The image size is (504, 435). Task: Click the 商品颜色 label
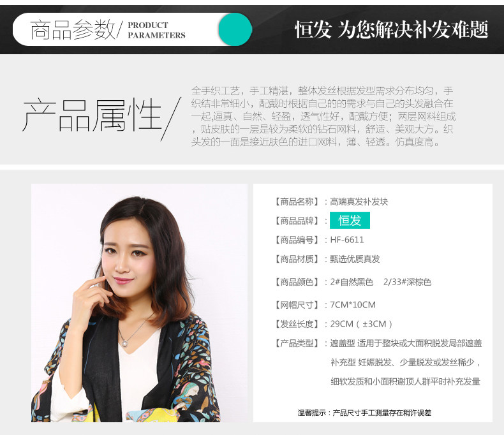(297, 282)
